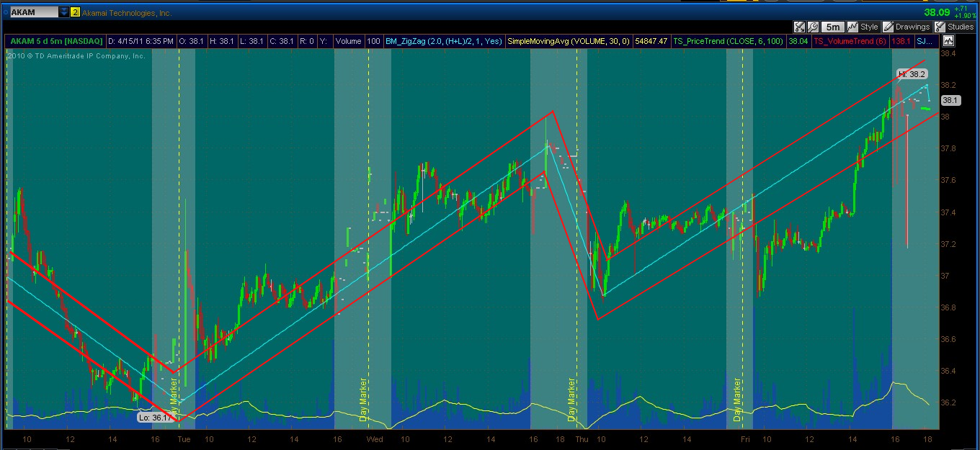Click the R: 0 range value
Screen dimensions: 980x450
pos(306,42)
